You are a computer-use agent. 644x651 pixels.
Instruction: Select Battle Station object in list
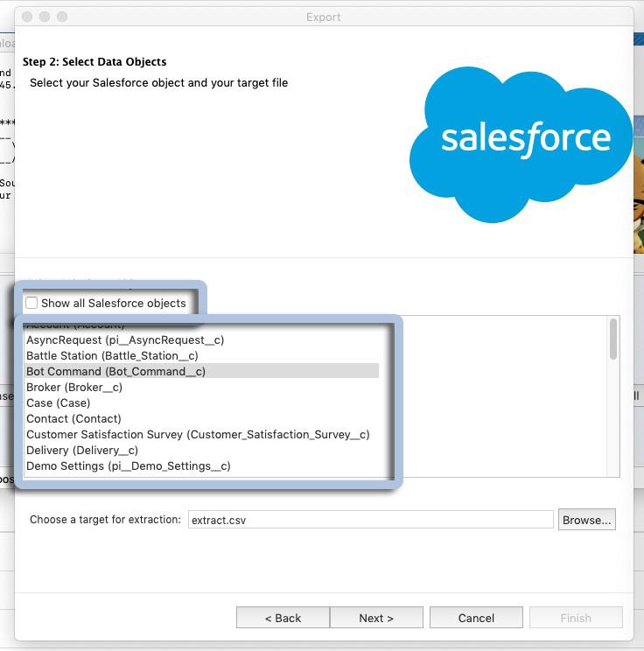click(x=112, y=355)
